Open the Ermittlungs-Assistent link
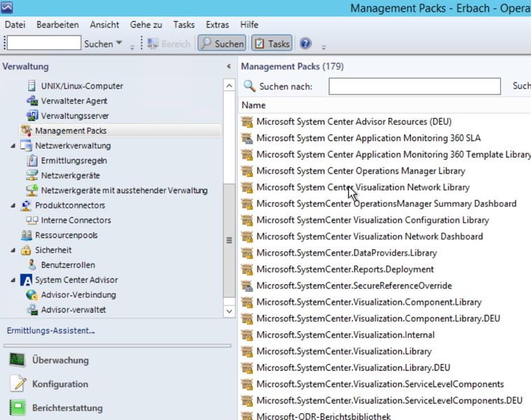The image size is (531, 420). click(51, 330)
